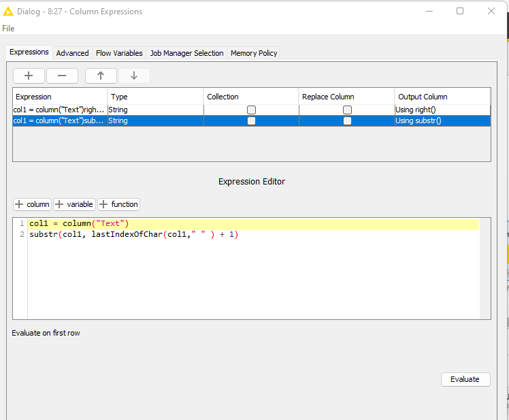Open the Job Manager Selection tab
Viewport: 509px width, 420px height.
[186, 53]
